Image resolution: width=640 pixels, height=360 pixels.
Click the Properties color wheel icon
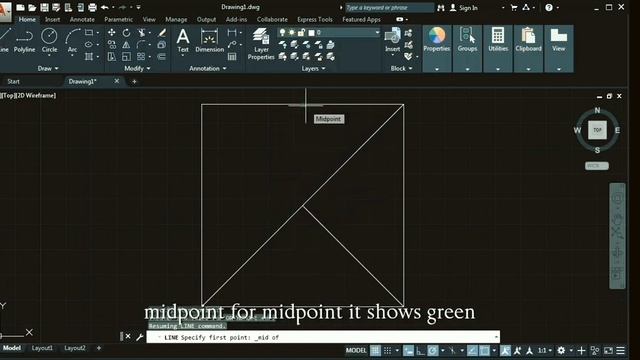pos(437,36)
